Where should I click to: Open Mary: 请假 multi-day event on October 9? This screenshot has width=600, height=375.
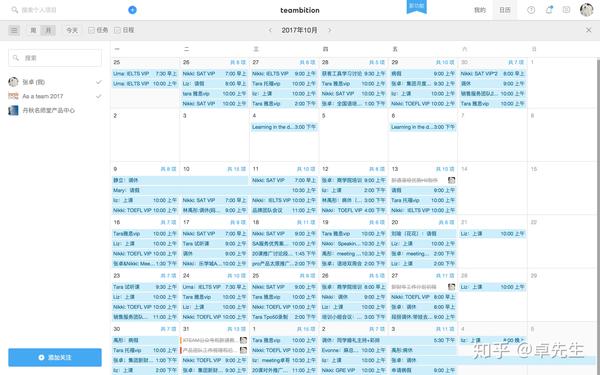(x=215, y=190)
